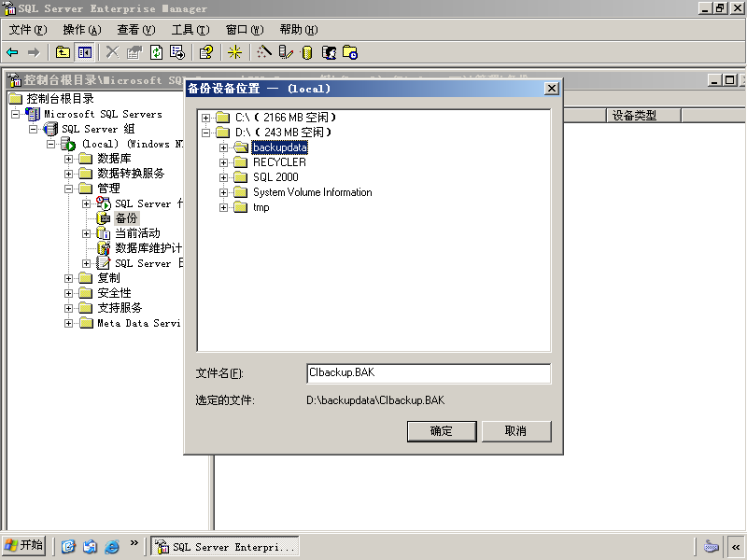This screenshot has width=747, height=560.
Task: Click the SQL Server Agent icon in tree
Action: click(104, 203)
